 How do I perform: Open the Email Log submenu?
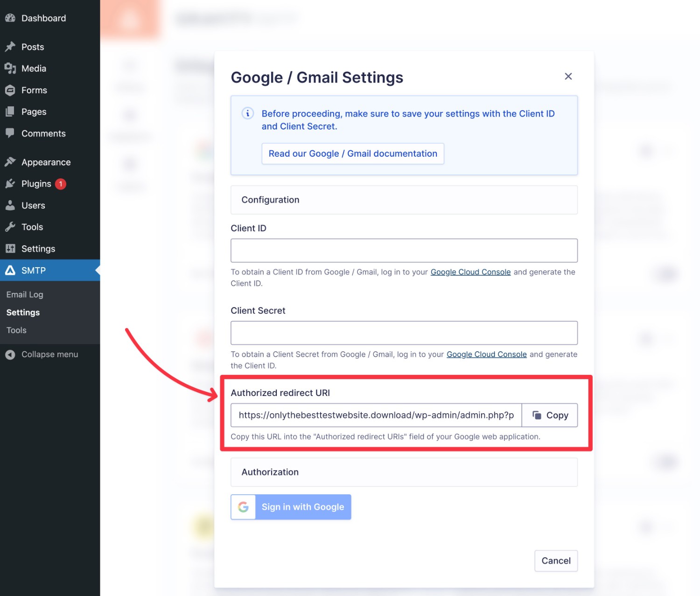tap(25, 294)
